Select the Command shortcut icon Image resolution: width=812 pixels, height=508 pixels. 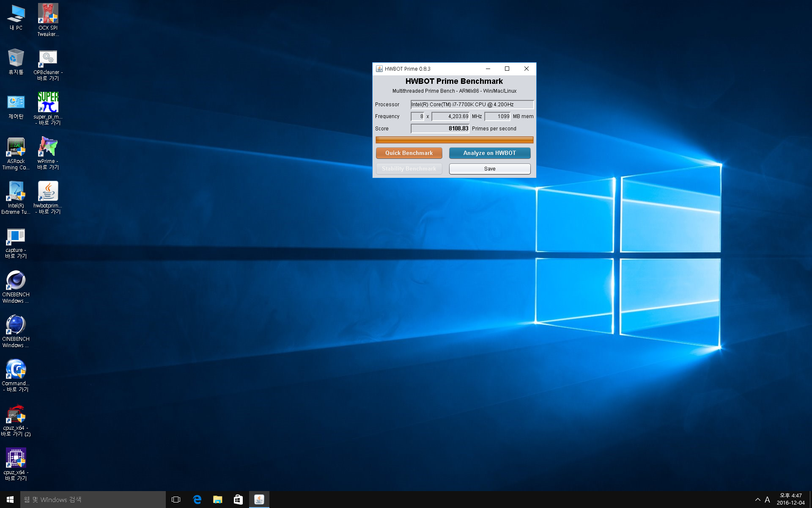[x=16, y=375]
